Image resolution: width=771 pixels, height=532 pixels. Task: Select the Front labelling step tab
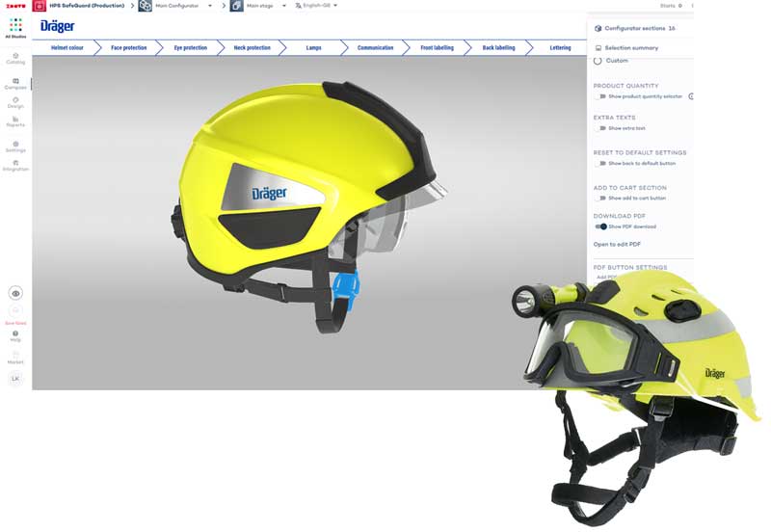tap(438, 48)
